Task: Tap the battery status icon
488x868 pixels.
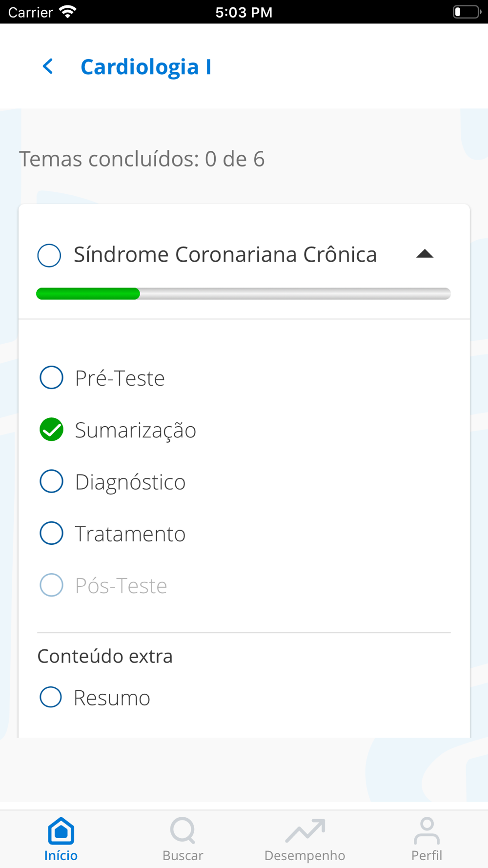Action: click(466, 12)
